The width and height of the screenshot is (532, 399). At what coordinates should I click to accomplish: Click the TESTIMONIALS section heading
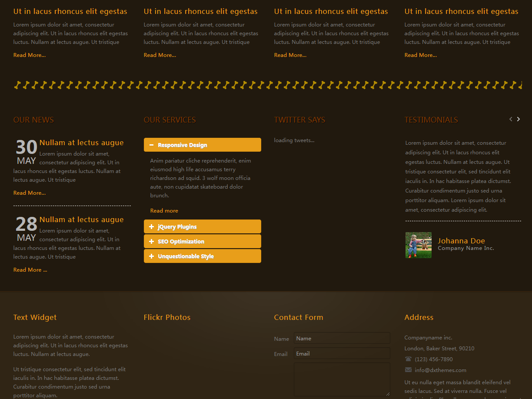(x=431, y=120)
